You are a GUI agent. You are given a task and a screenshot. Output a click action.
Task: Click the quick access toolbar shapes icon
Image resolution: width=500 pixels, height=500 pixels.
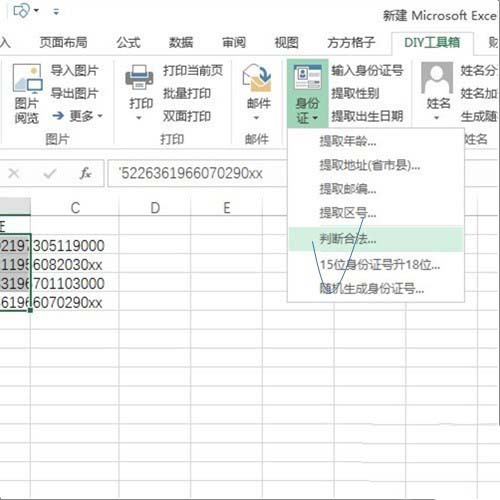tap(21, 11)
